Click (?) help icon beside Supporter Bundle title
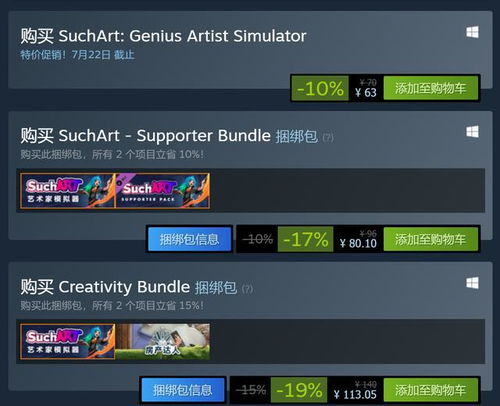The image size is (500, 406). pyautogui.click(x=328, y=137)
